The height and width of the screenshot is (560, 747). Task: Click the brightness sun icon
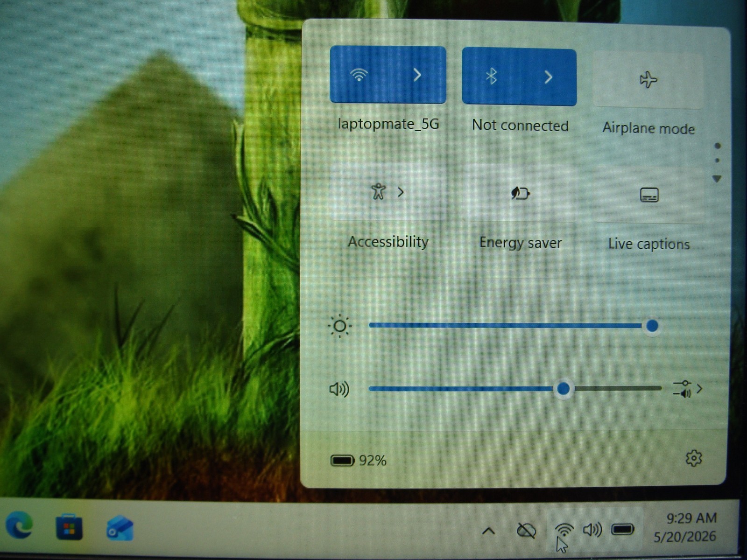point(340,326)
